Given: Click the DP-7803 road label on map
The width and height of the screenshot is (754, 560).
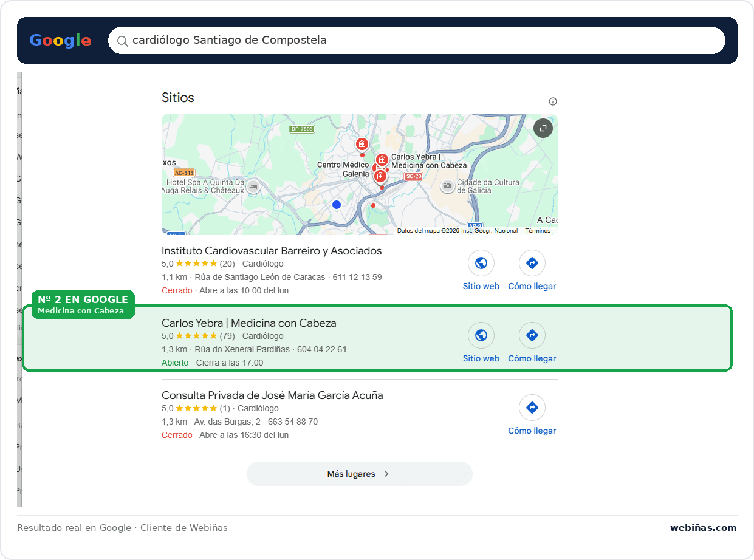Looking at the screenshot, I should pos(302,129).
